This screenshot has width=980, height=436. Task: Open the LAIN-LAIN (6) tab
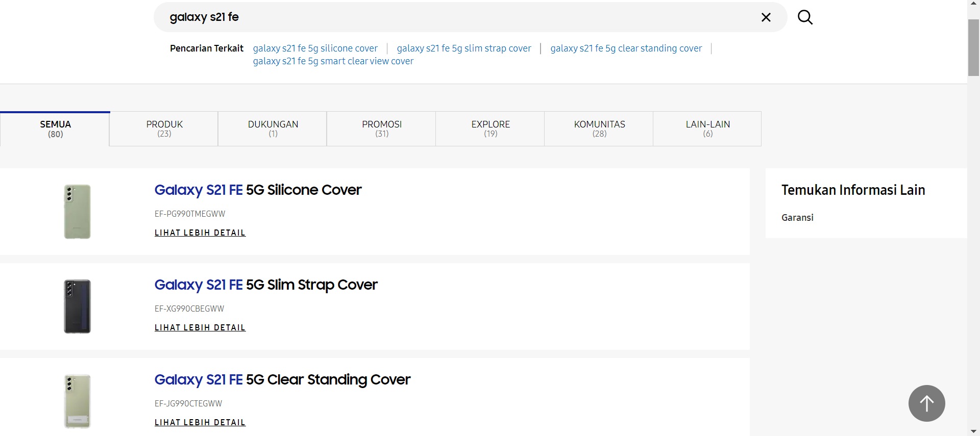tap(707, 129)
